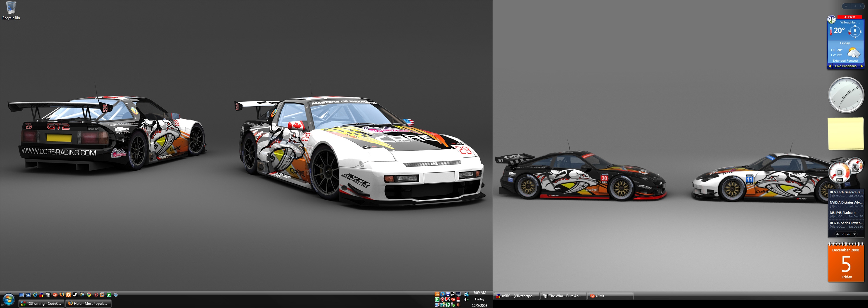Open the Recycle Bin desktop icon
The width and height of the screenshot is (868, 308).
point(11,11)
